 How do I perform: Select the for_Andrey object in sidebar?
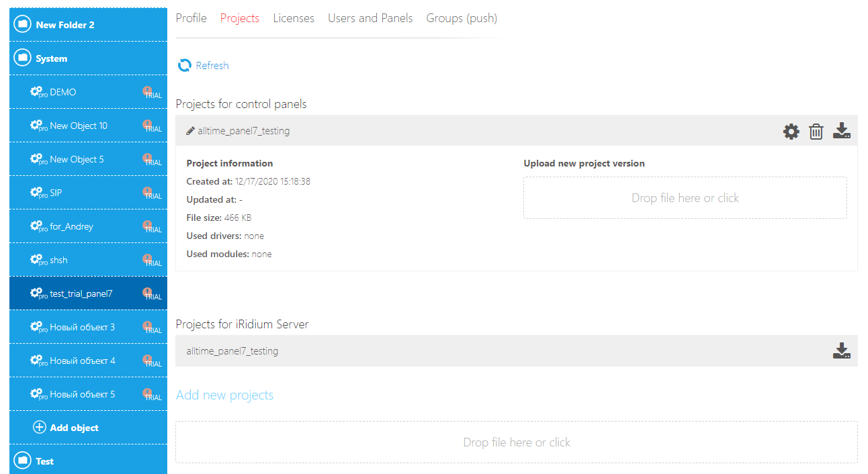(x=71, y=226)
